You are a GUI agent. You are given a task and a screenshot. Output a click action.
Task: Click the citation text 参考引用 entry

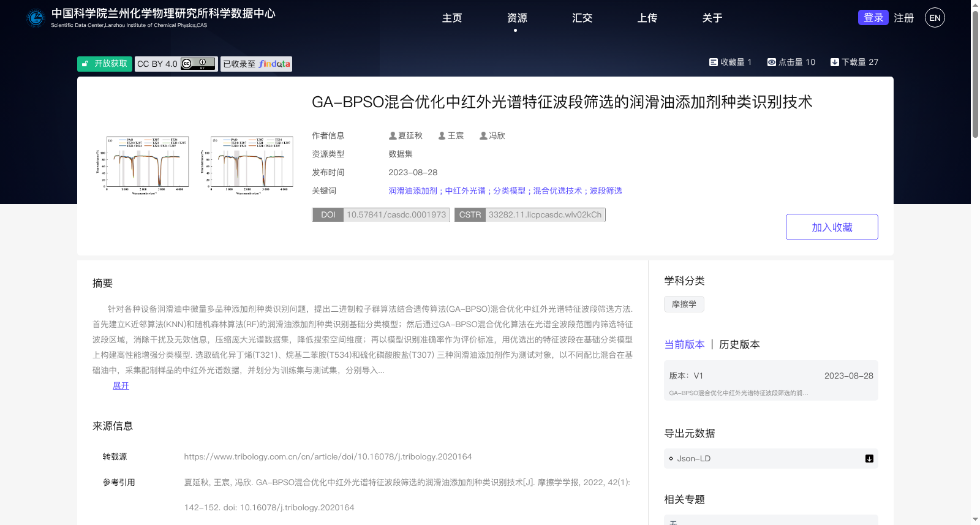407,495
